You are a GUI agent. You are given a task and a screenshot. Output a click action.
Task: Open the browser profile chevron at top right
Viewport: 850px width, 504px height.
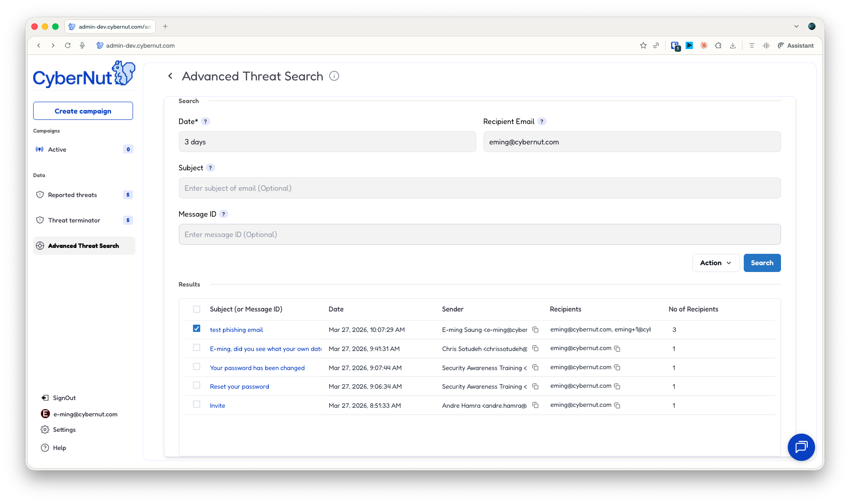pos(796,26)
